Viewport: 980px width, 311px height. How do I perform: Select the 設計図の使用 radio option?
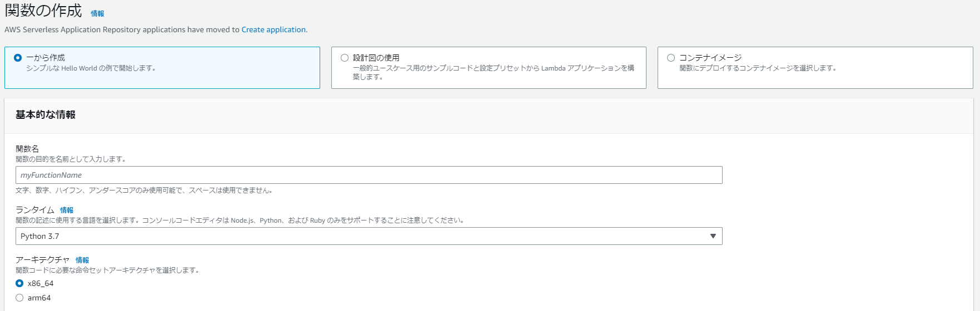[345, 58]
